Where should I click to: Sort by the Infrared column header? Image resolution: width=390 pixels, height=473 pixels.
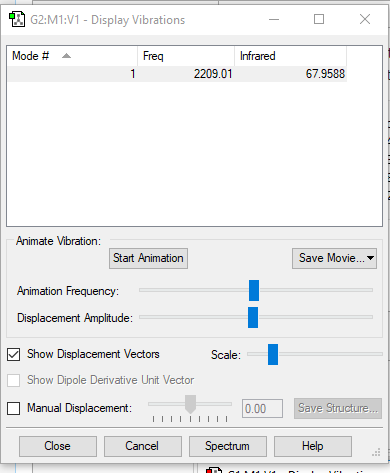pos(290,56)
